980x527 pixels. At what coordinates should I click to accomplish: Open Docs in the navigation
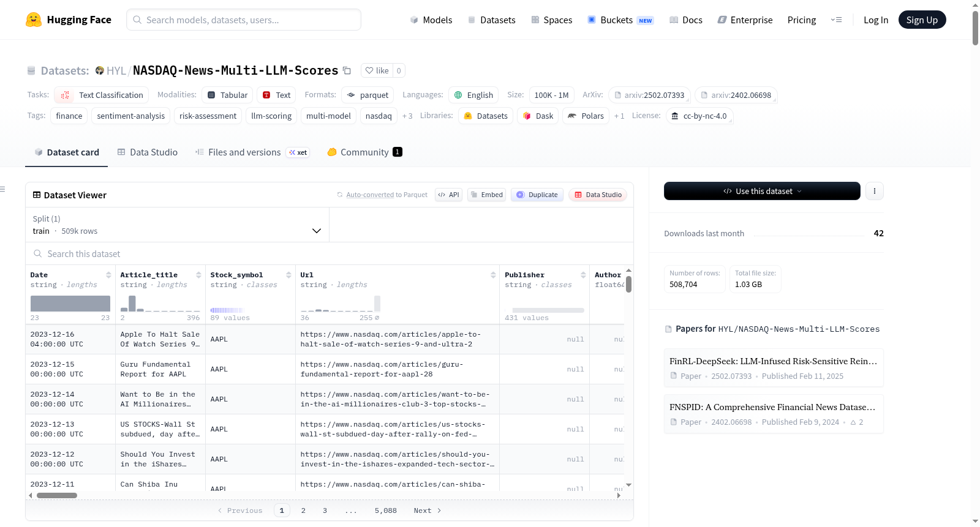pyautogui.click(x=686, y=20)
